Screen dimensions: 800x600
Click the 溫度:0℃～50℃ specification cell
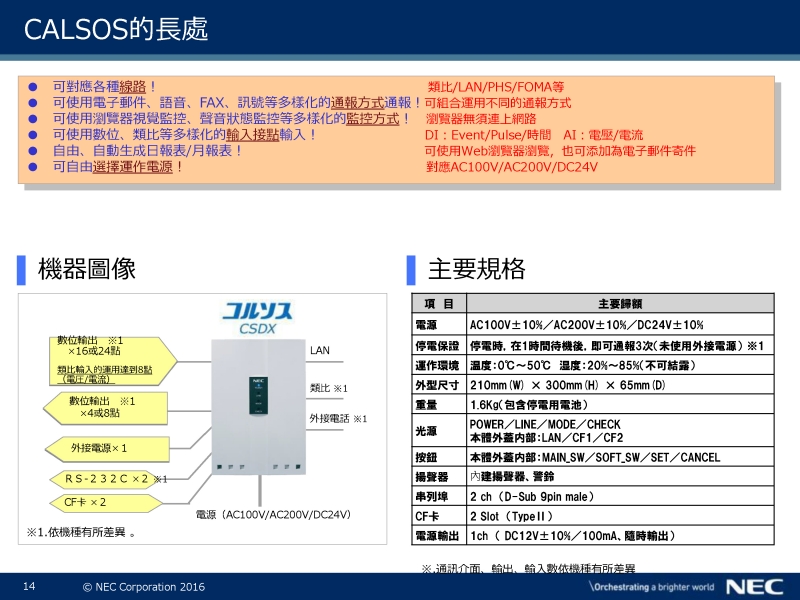620,365
